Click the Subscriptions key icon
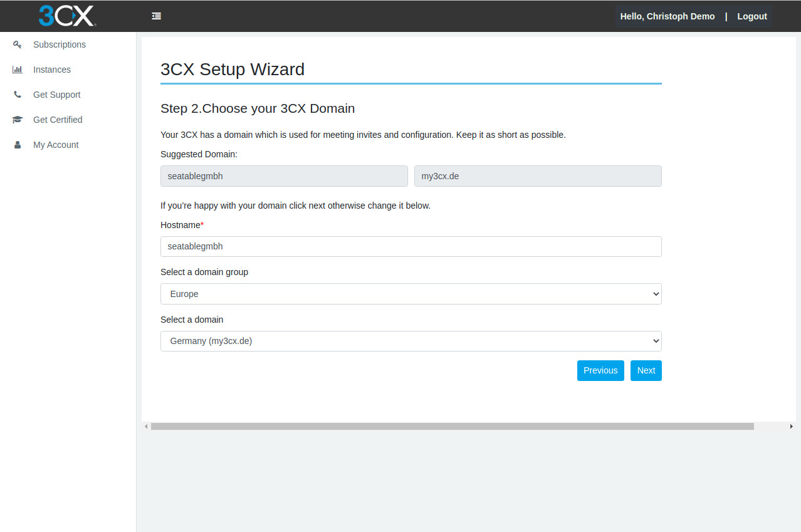This screenshot has width=801, height=532. [x=18, y=44]
